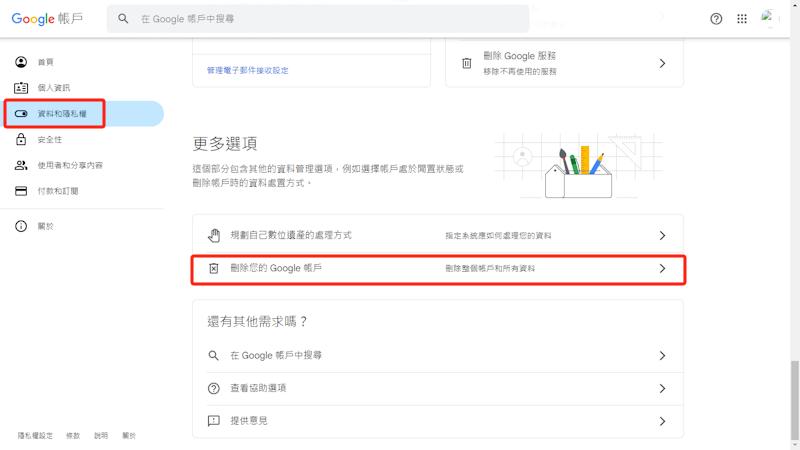This screenshot has height=450, width=800.
Task: Click the 更多選項 heading
Action: [x=225, y=144]
